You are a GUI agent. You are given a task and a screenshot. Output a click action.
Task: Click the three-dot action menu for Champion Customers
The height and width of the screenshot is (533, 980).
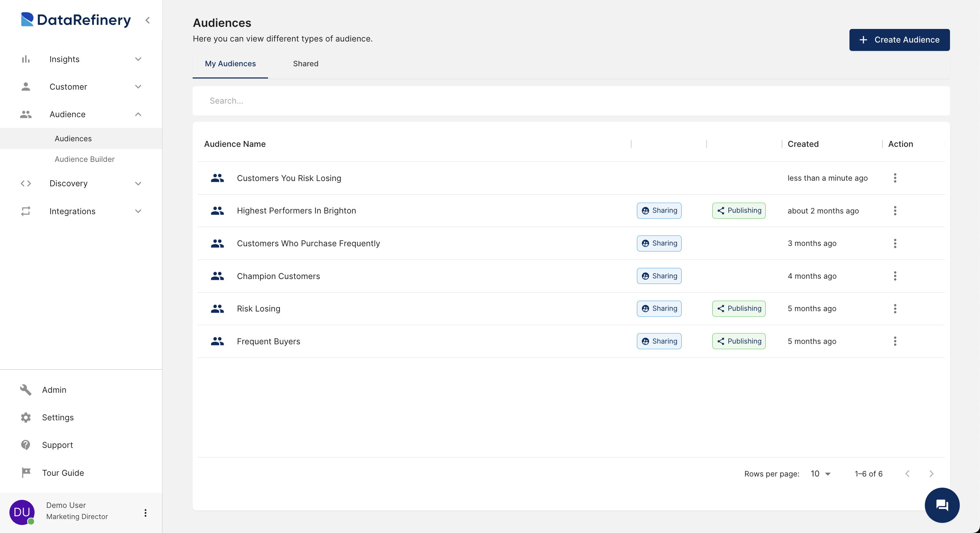[894, 276]
